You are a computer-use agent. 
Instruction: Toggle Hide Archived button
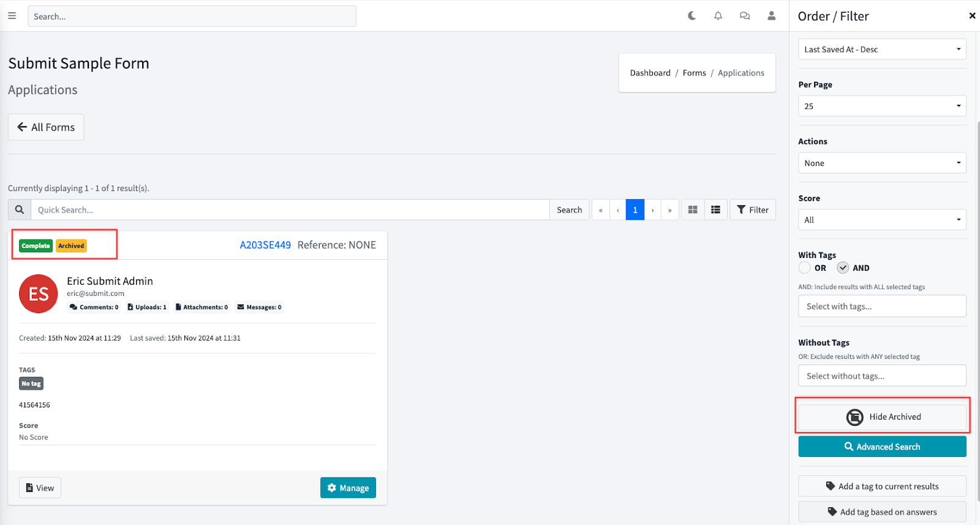coord(882,417)
